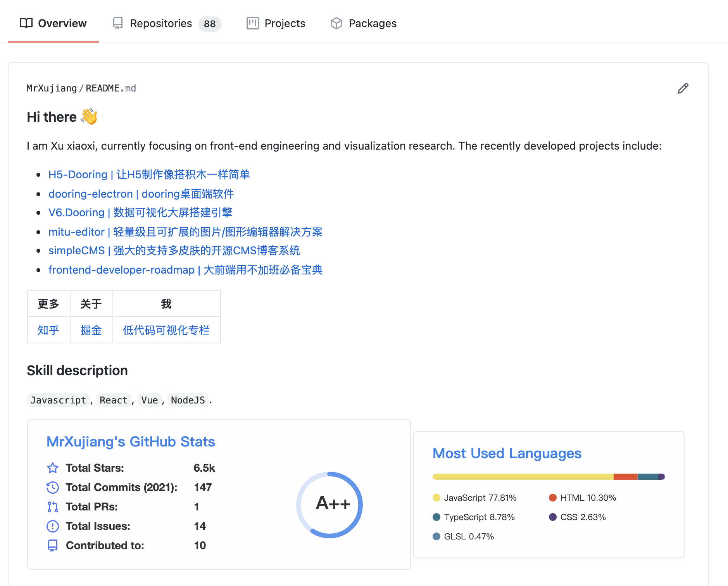
Task: Click the Total Commits value 147
Action: (203, 487)
